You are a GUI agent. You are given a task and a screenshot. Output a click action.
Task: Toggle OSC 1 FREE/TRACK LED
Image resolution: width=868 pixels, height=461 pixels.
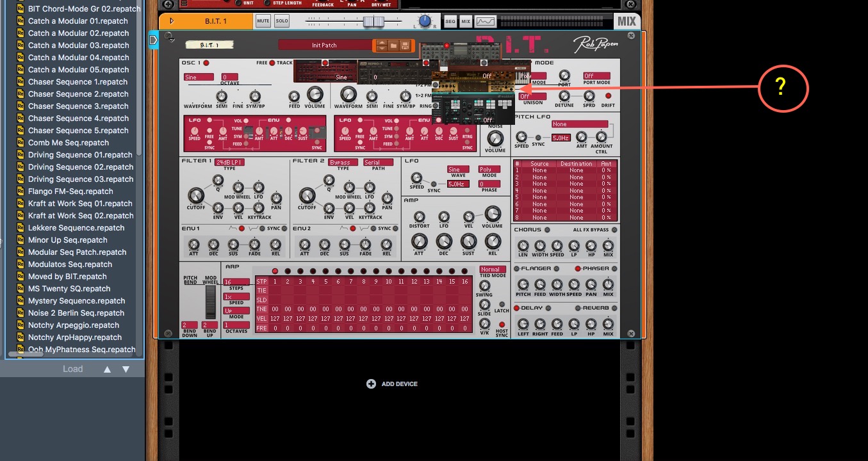(272, 63)
